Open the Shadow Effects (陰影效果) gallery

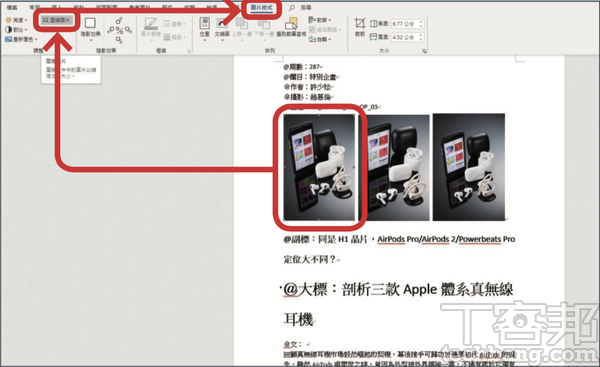point(90,28)
